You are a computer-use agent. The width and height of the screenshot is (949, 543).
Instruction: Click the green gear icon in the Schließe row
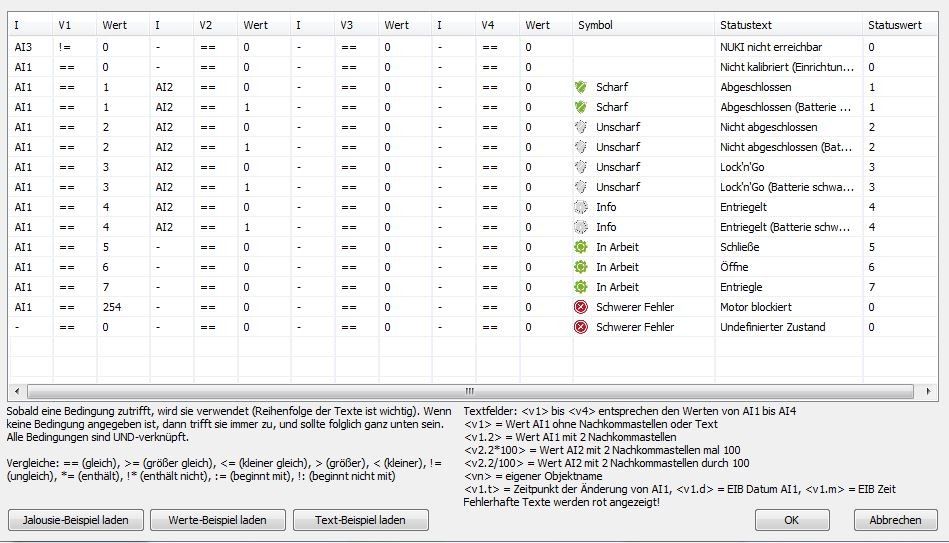(580, 247)
